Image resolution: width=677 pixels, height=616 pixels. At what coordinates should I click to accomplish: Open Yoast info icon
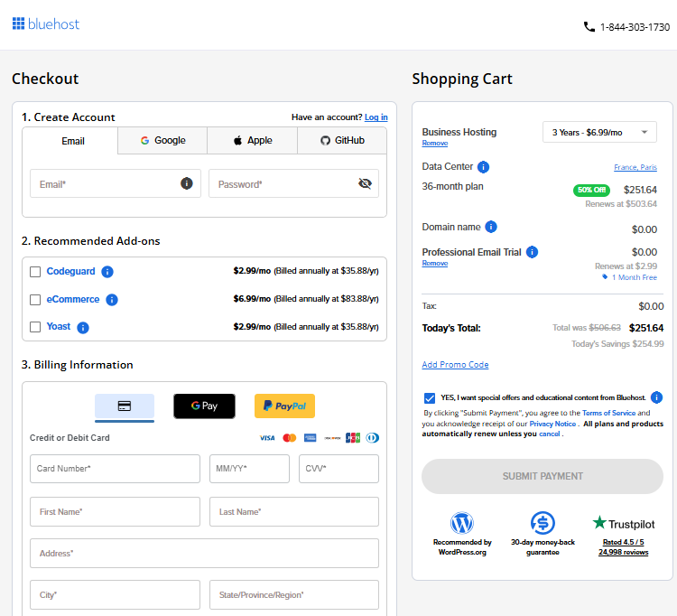pos(83,328)
